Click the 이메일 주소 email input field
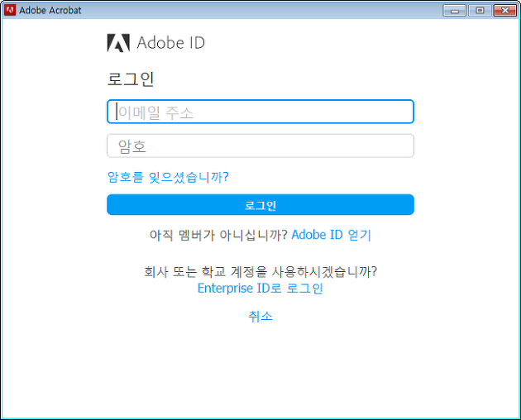521x420 pixels. pos(260,112)
